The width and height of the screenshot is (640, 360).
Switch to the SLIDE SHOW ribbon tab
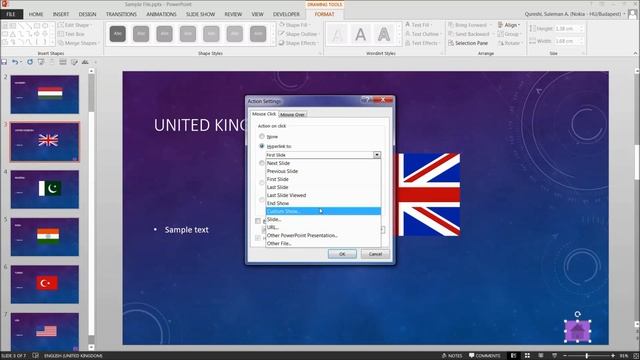point(200,14)
